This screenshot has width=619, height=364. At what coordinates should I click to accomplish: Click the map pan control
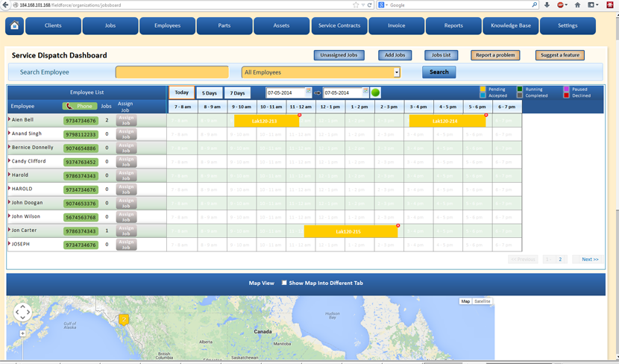[x=22, y=313]
